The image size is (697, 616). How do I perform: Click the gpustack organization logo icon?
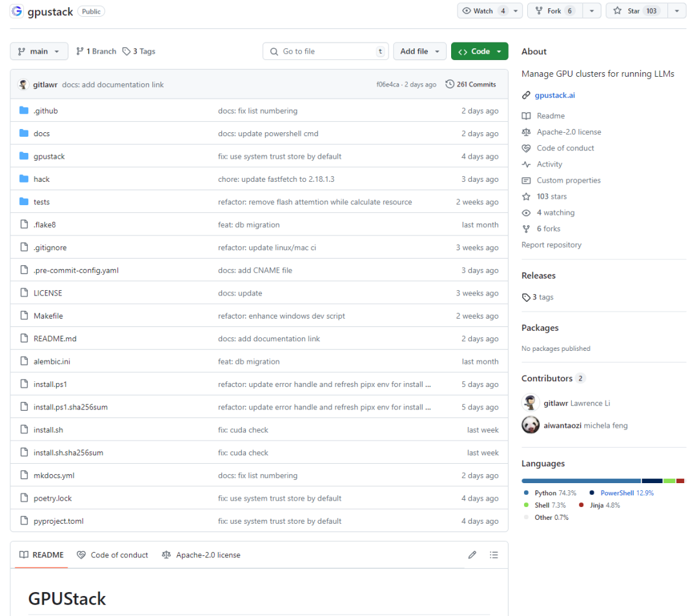tap(17, 11)
